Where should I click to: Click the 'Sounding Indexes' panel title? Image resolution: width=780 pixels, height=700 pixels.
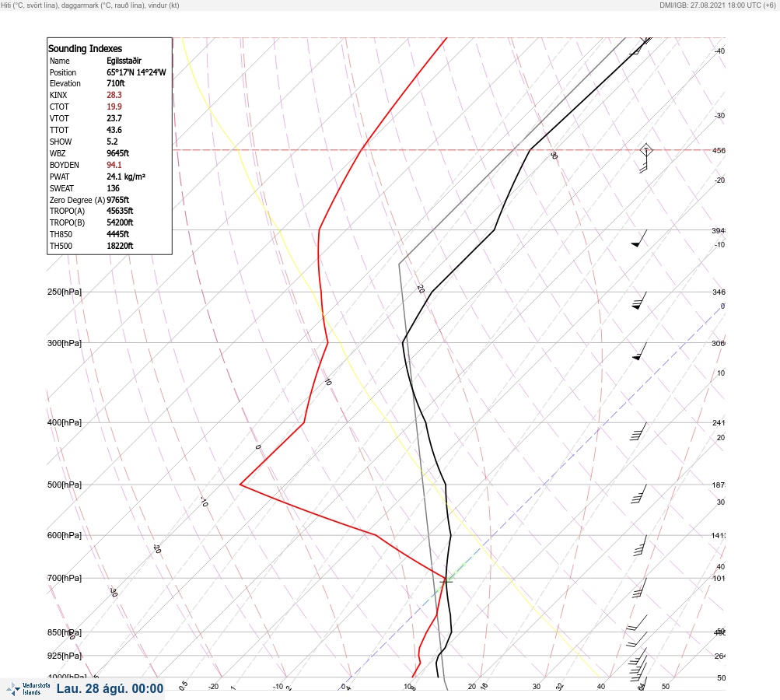pyautogui.click(x=85, y=49)
